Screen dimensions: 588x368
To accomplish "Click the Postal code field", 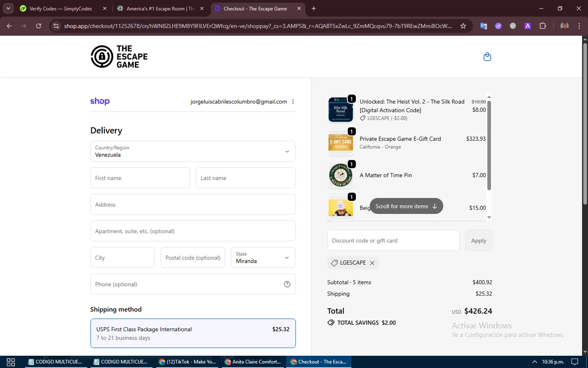I will point(193,257).
